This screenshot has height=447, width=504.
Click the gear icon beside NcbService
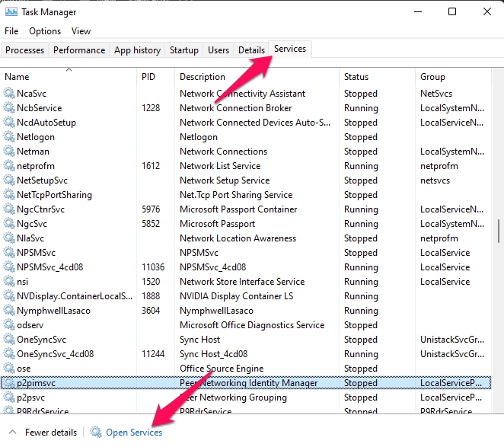[x=9, y=108]
